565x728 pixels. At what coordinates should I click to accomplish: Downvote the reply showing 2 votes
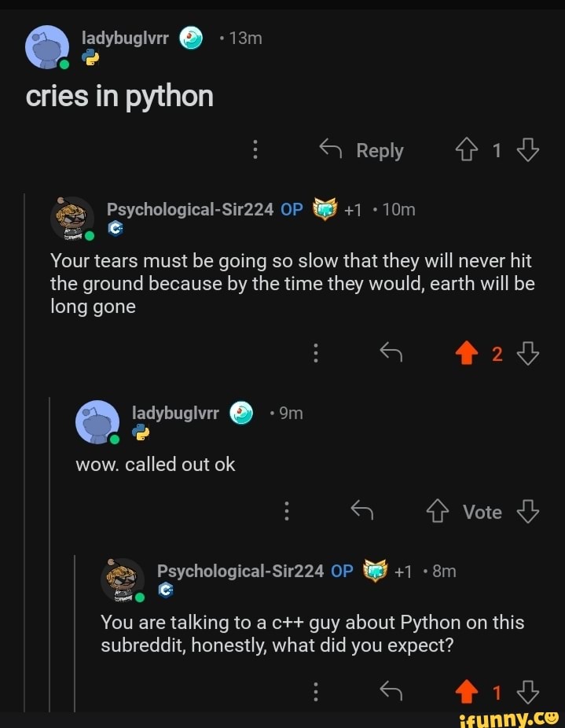(528, 354)
